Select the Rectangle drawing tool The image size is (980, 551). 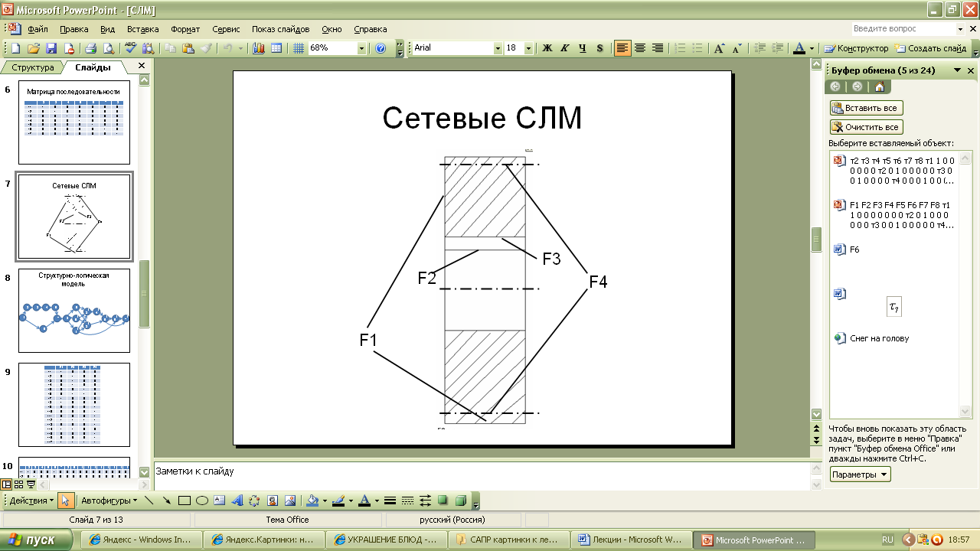[184, 501]
